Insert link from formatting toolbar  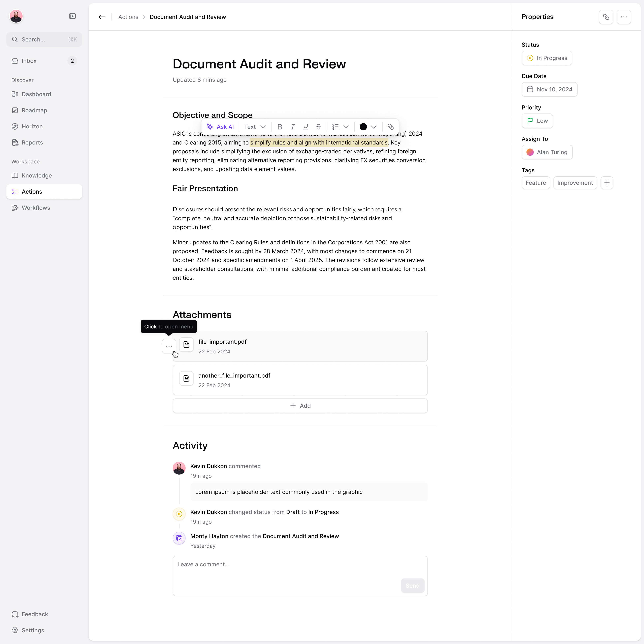tap(390, 127)
